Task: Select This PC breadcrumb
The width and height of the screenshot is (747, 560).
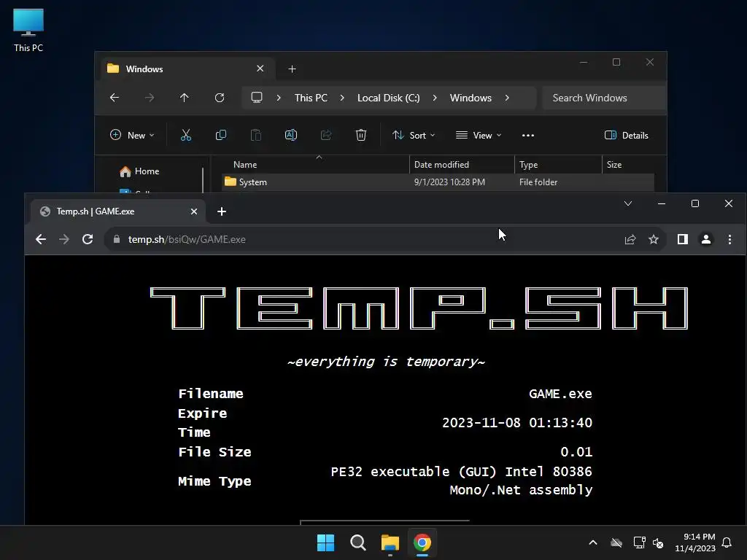Action: 311,98
